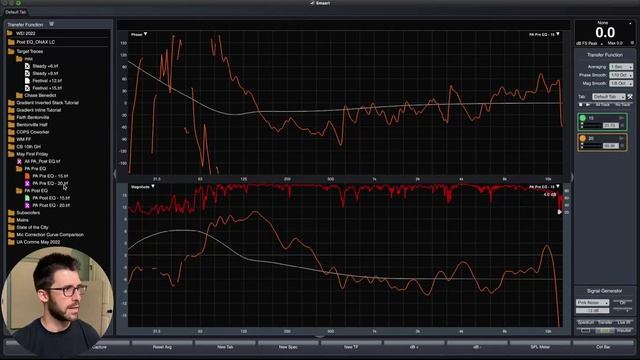
Task: Click the New TF button
Action: pos(351,347)
